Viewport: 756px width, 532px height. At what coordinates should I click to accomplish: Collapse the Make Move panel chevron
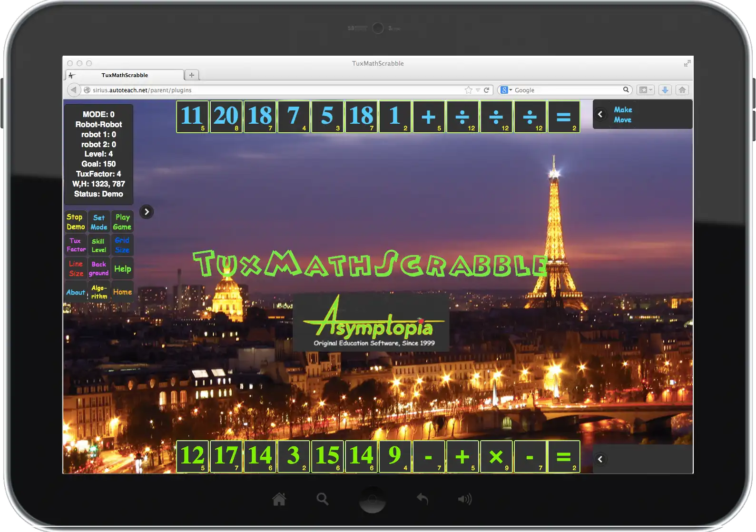(x=600, y=114)
